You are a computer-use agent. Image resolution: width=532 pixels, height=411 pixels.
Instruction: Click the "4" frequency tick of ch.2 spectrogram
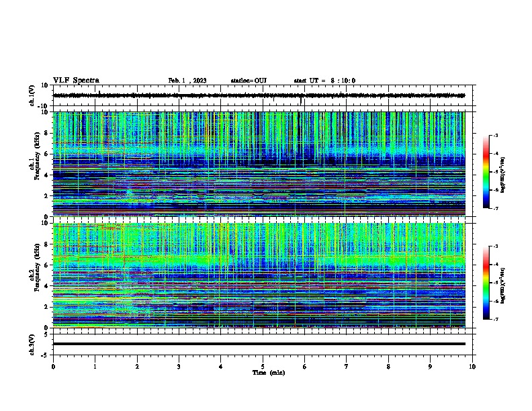(x=47, y=286)
